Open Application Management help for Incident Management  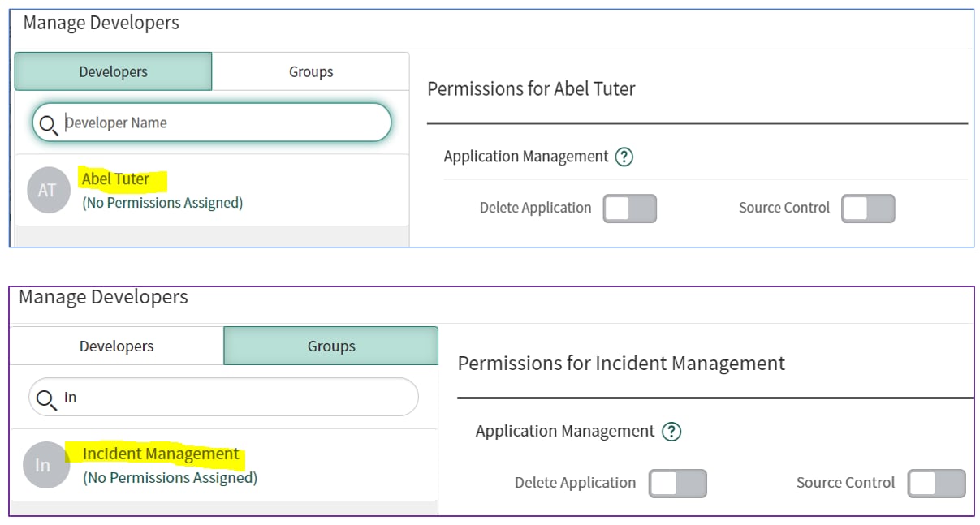tap(671, 432)
